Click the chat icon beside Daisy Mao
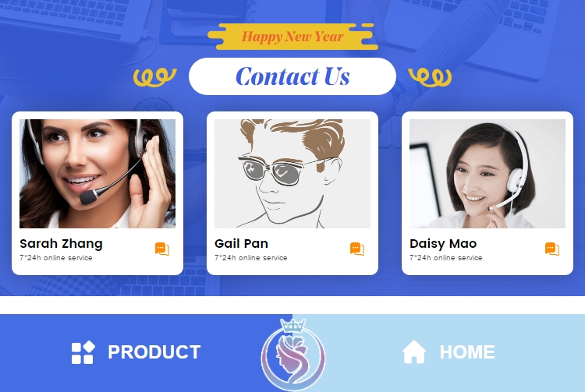 (552, 249)
